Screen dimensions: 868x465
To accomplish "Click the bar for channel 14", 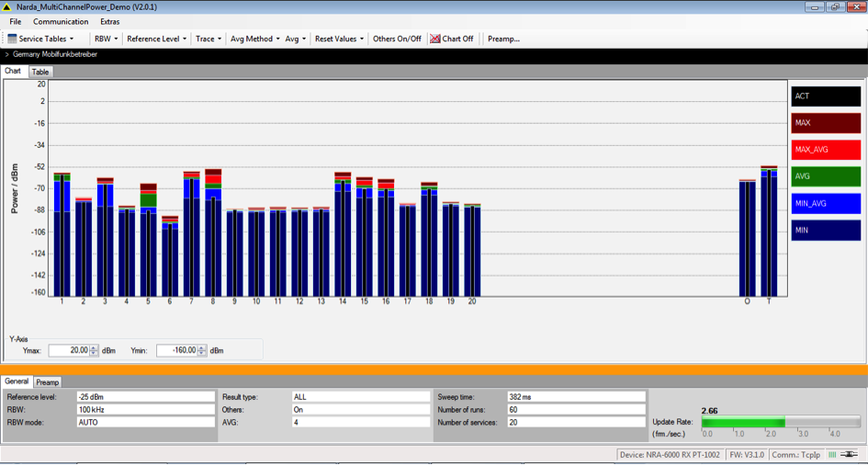I will coord(343,234).
